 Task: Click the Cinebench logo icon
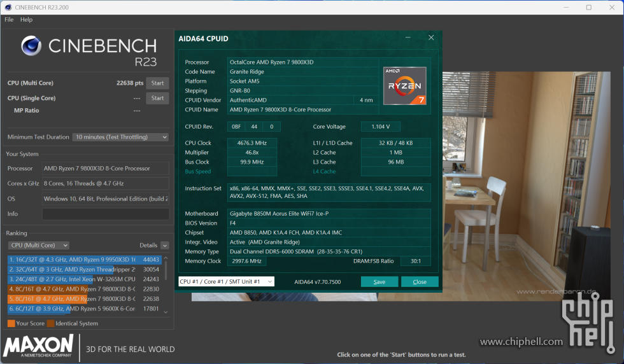pos(31,45)
